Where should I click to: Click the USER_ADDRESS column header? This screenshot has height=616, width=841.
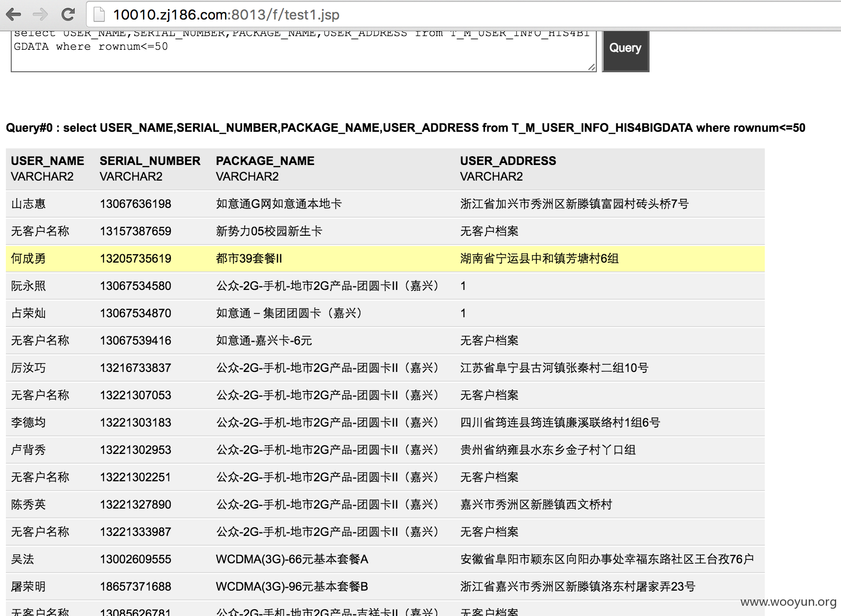point(508,161)
